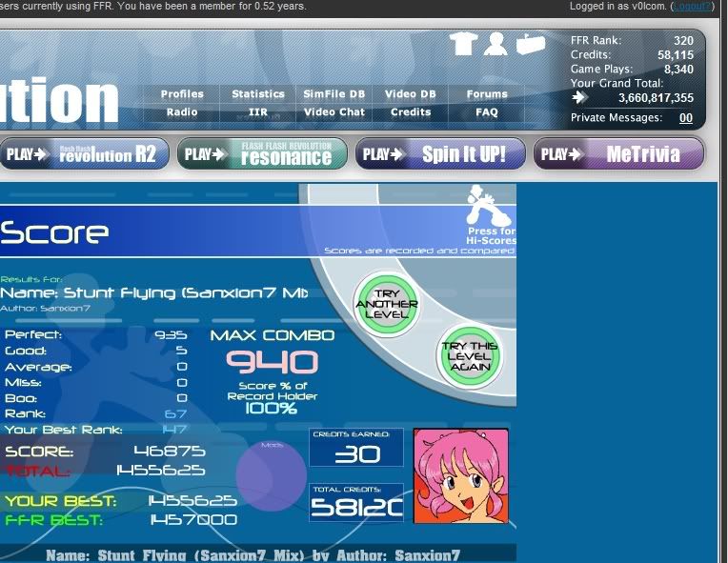Visit the Forums link
The height and width of the screenshot is (563, 728).
click(x=487, y=94)
